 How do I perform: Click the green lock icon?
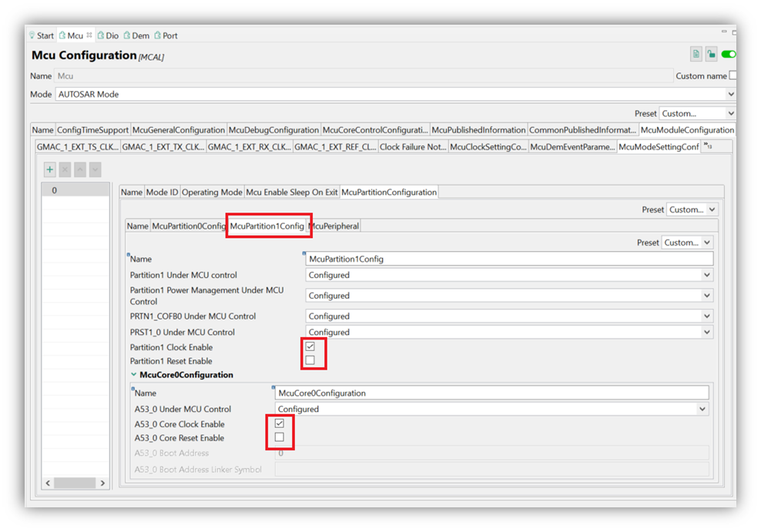coord(711,54)
